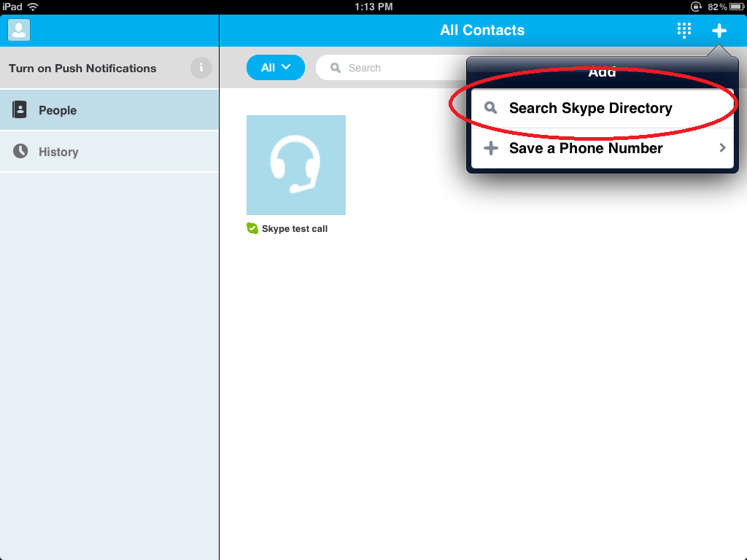Screen dimensions: 747x560
Task: Click the plus add-contact icon in header
Action: click(x=719, y=30)
